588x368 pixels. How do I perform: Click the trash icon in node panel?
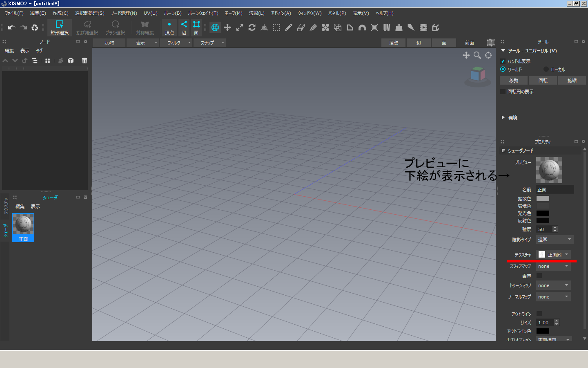[x=85, y=61]
